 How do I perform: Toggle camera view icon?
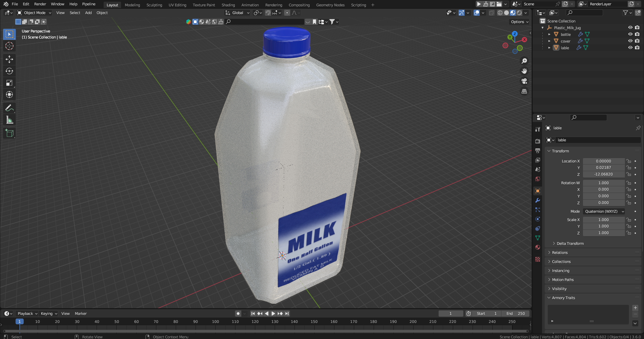(x=524, y=81)
